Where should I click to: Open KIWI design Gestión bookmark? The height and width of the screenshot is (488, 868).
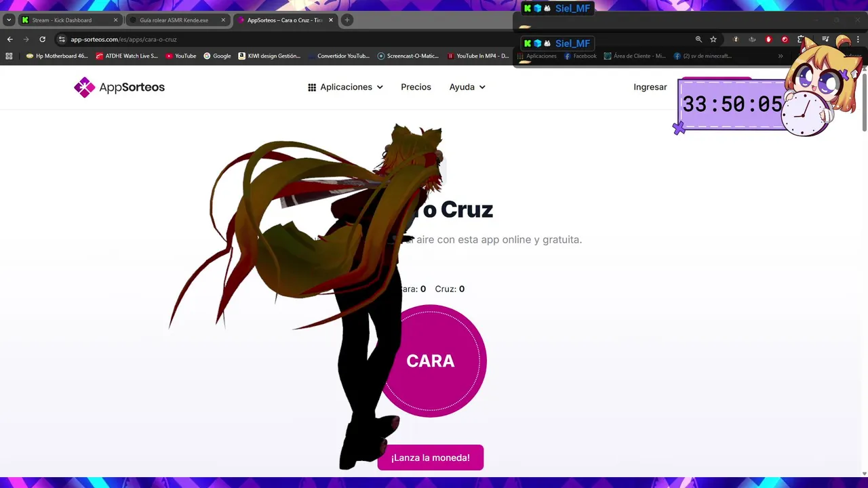(x=269, y=56)
